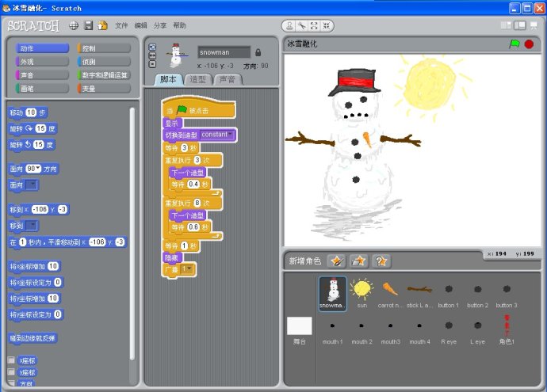The height and width of the screenshot is (392, 547).
Task: Set rotation style to left-right flip
Action: click(x=152, y=55)
